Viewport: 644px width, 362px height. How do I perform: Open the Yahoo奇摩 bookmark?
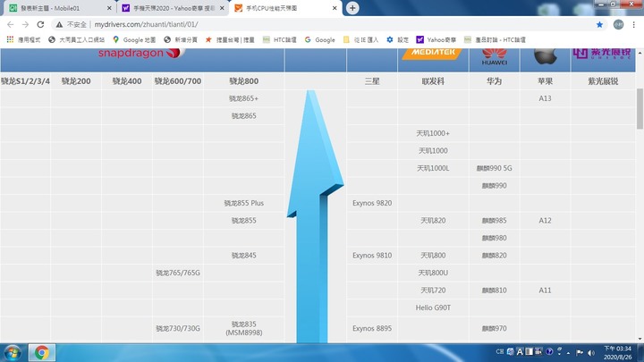(436, 40)
